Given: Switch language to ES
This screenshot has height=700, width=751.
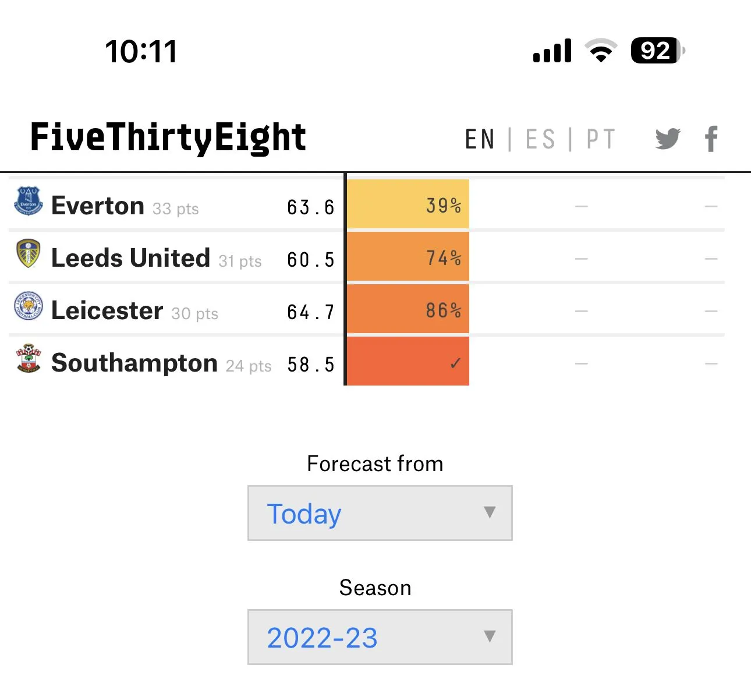Looking at the screenshot, I should click(540, 140).
